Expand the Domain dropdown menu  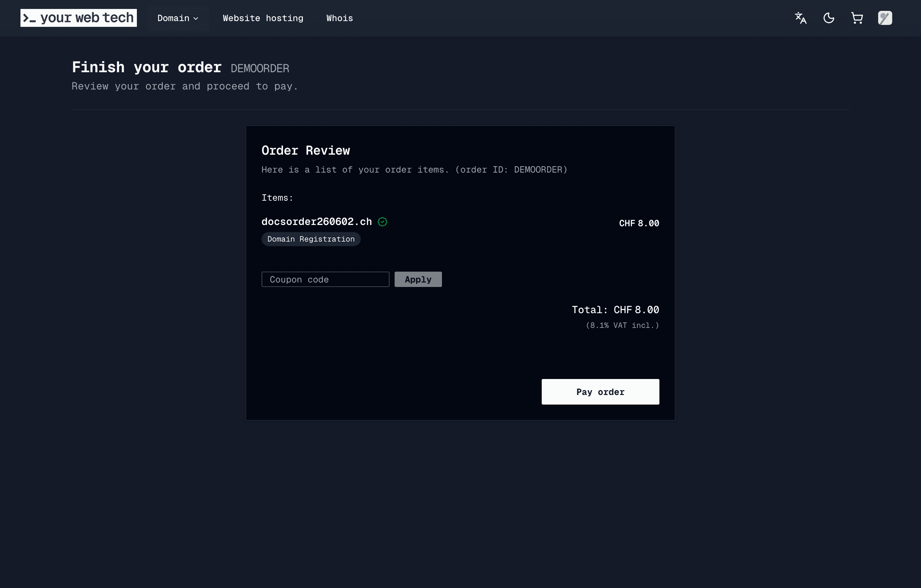(178, 18)
